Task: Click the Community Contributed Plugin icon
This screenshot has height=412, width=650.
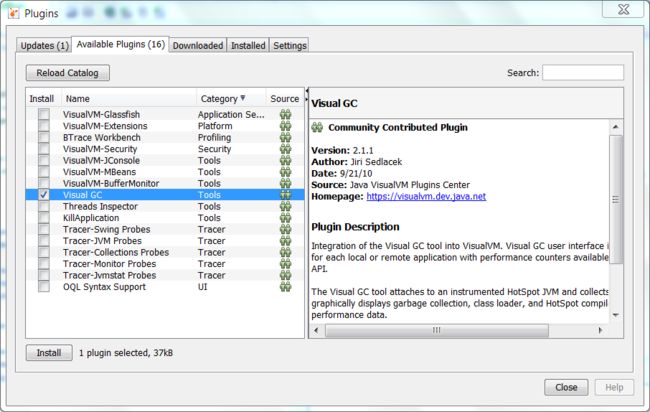Action: [317, 127]
